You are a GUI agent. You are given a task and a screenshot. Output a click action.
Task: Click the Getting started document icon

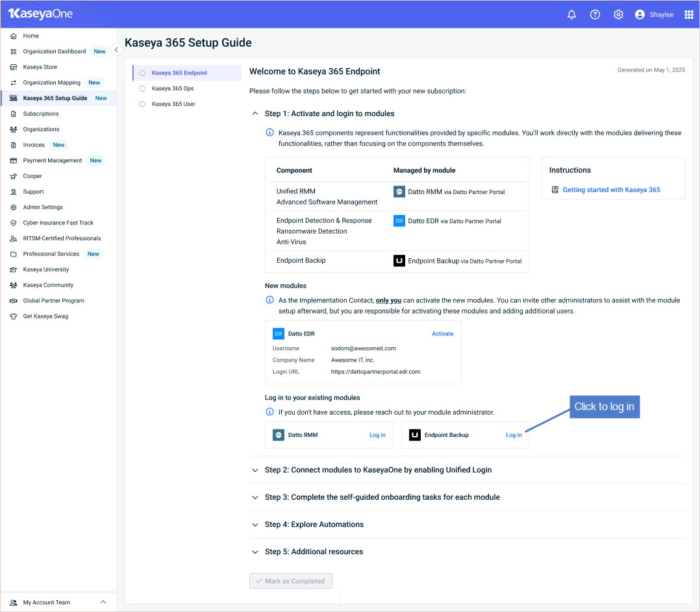point(555,190)
